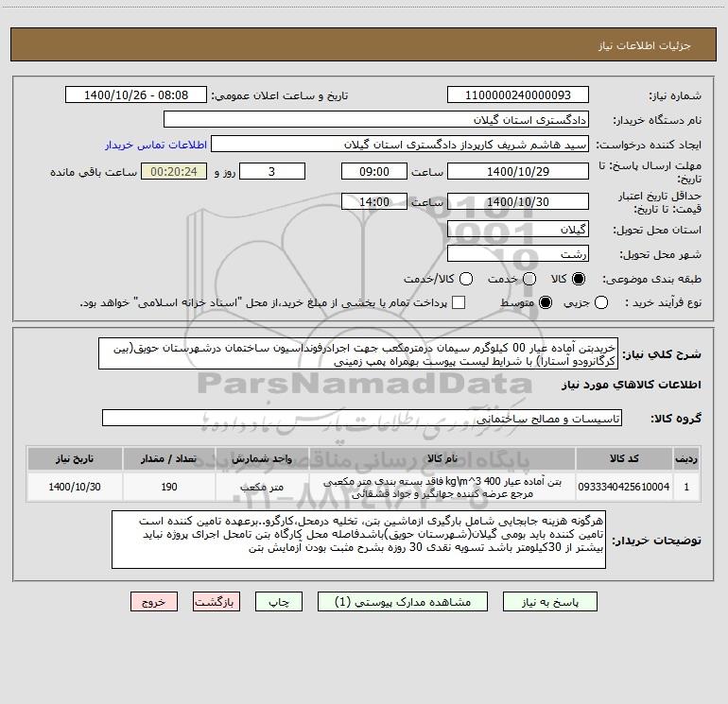Click the شماره نیاز field 1100000240000093
Viewport: 728px width, 704px height.
[518, 95]
